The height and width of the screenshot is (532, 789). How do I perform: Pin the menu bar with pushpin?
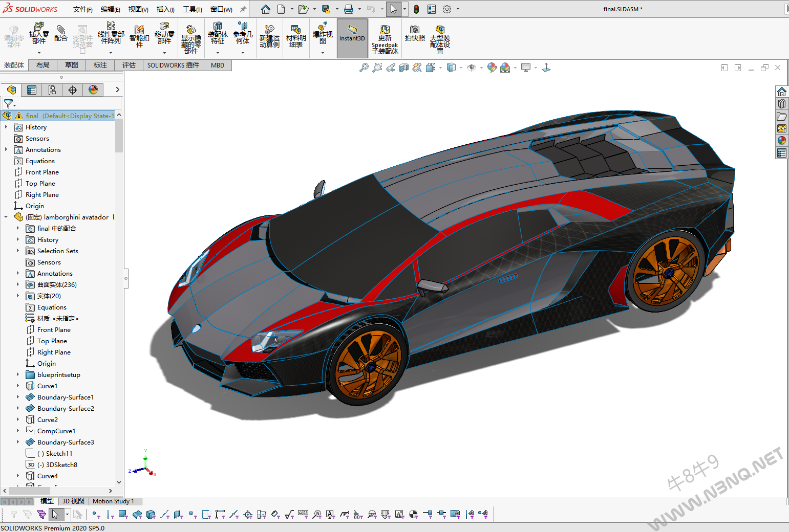pos(243,9)
